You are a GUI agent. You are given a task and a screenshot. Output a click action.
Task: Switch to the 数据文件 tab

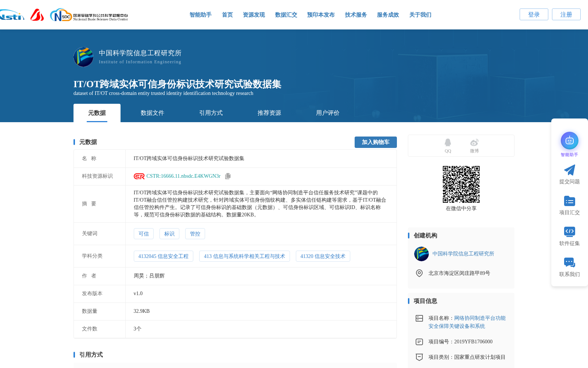pyautogui.click(x=153, y=113)
